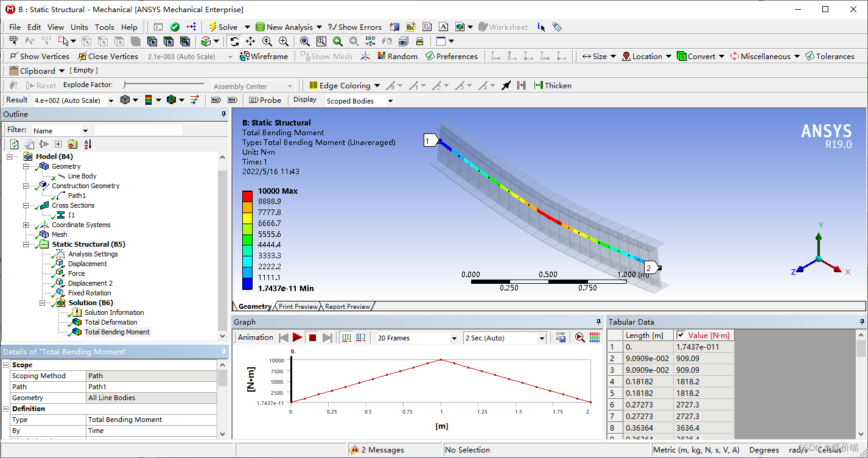Open the Units menu
The height and width of the screenshot is (458, 868).
point(79,27)
